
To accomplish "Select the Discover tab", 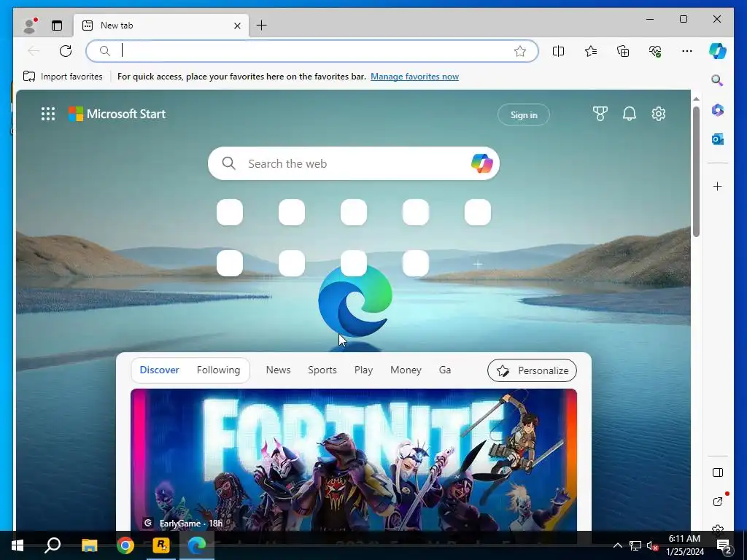I will [x=159, y=370].
